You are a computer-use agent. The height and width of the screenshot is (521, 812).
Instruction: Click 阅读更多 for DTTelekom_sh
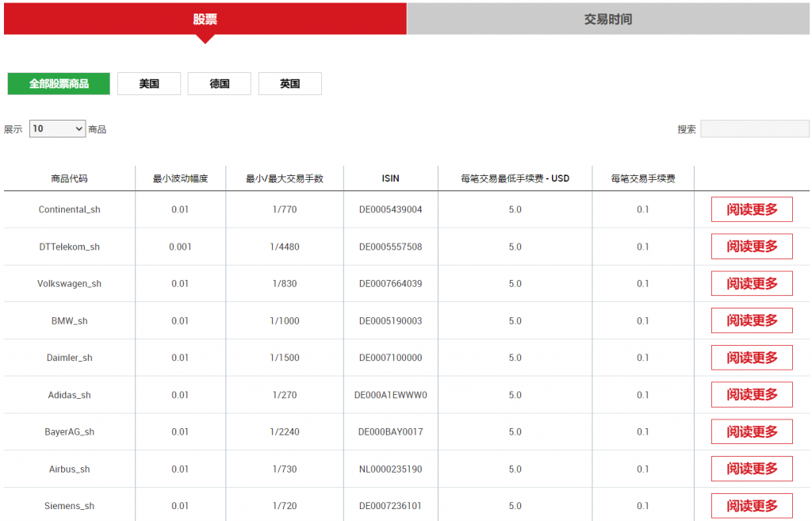pyautogui.click(x=752, y=247)
